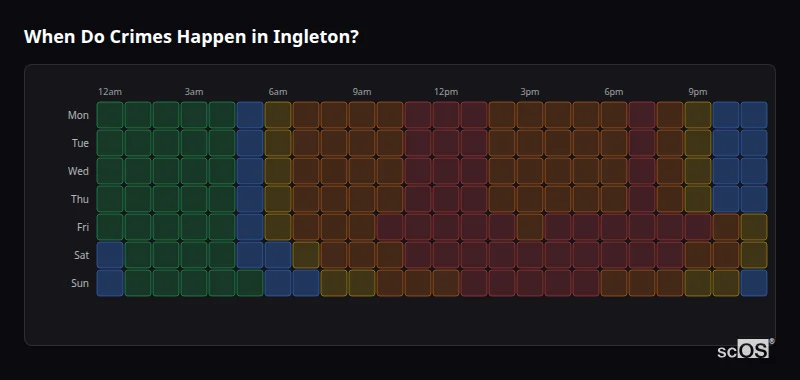Click the "12pm" column label
This screenshot has width=800, height=380.
point(446,92)
